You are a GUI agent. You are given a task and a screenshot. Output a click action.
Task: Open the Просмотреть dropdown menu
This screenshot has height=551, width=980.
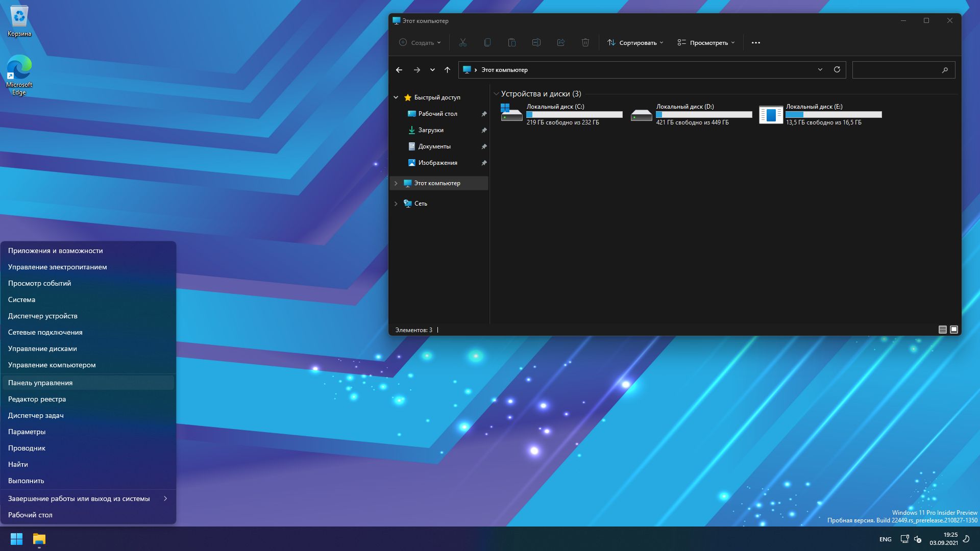tap(706, 43)
